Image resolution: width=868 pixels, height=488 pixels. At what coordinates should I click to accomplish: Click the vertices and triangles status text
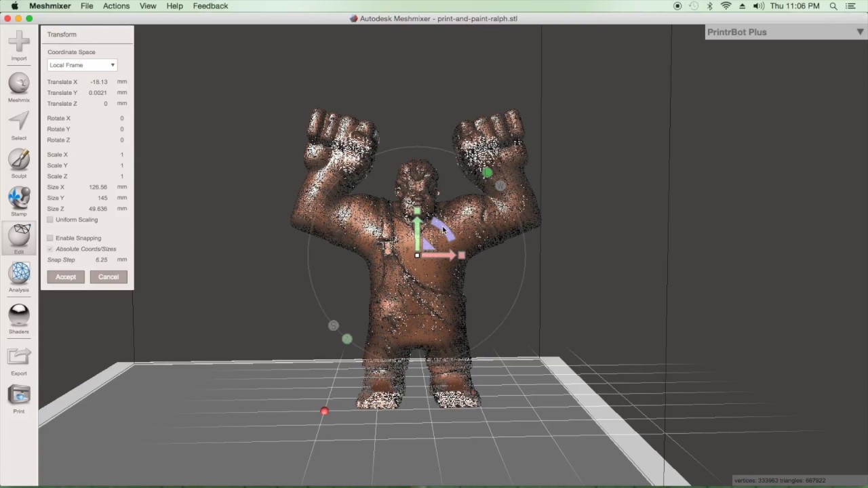pyautogui.click(x=780, y=481)
